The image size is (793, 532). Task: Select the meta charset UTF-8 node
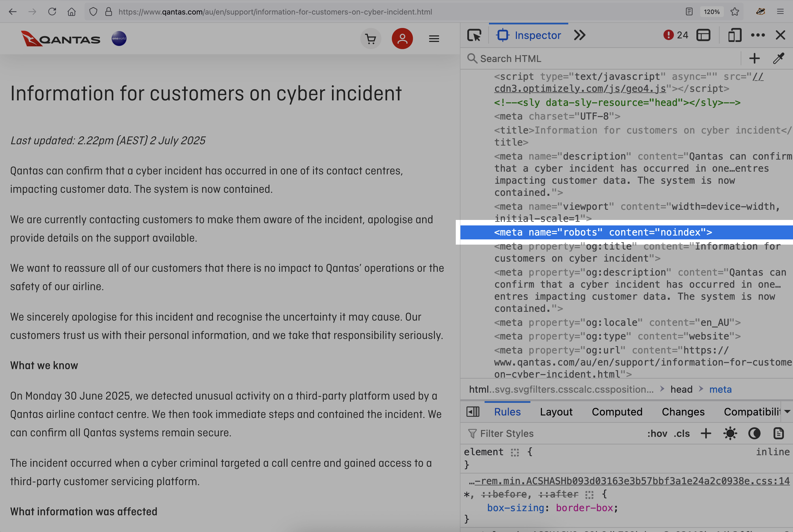click(557, 116)
